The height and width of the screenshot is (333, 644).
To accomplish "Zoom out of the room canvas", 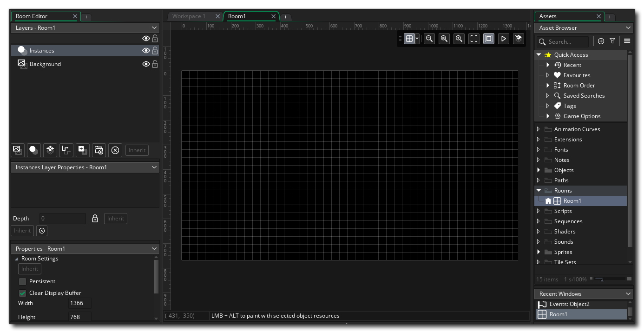I will [x=429, y=39].
